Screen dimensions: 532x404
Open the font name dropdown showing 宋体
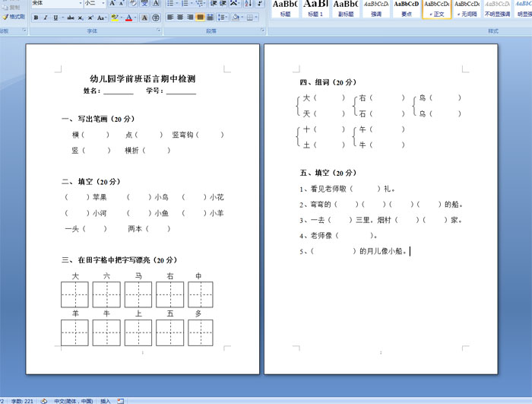click(81, 3)
